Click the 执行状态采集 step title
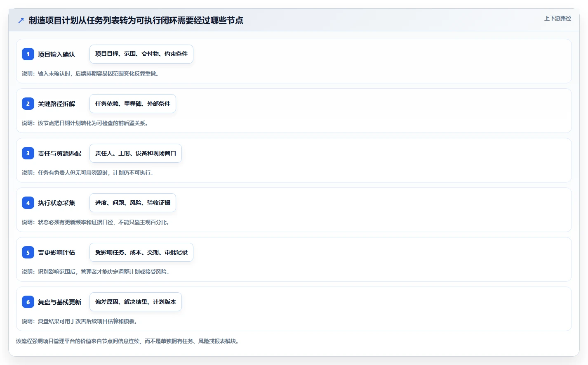Image resolution: width=588 pixels, height=365 pixels. pyautogui.click(x=56, y=203)
